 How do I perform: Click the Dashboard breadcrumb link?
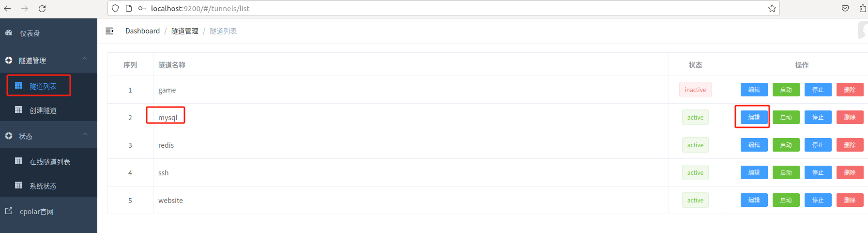click(x=142, y=31)
